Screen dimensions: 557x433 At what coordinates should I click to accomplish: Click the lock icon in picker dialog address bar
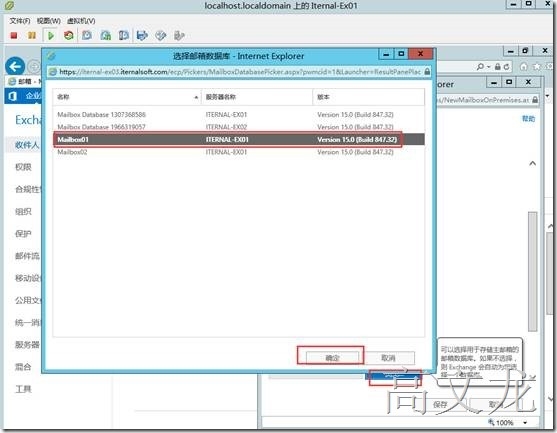pos(427,72)
